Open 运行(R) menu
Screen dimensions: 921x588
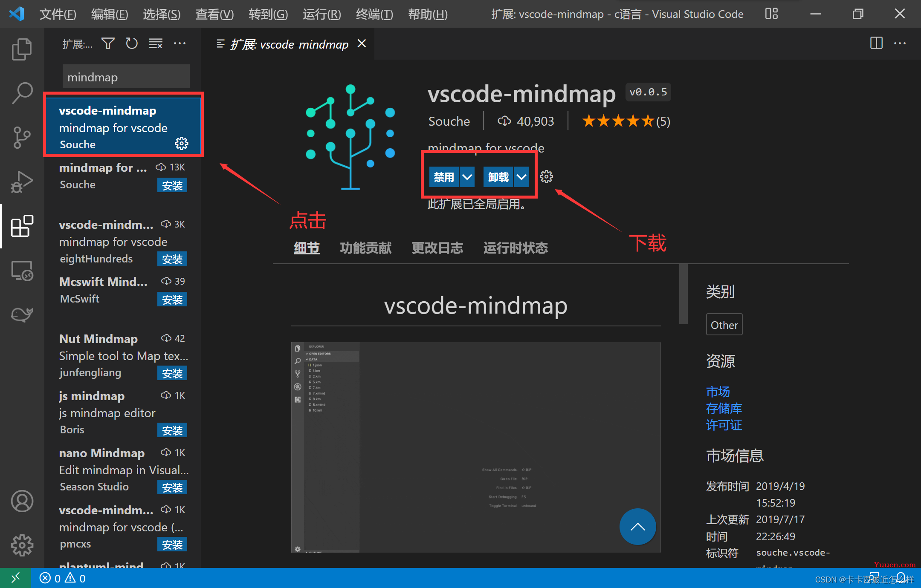[321, 14]
